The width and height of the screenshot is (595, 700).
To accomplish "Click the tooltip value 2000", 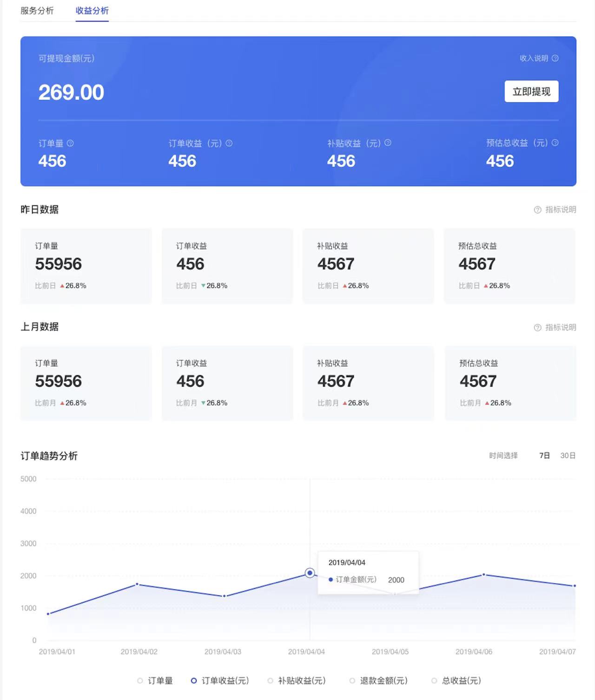I will coord(396,580).
